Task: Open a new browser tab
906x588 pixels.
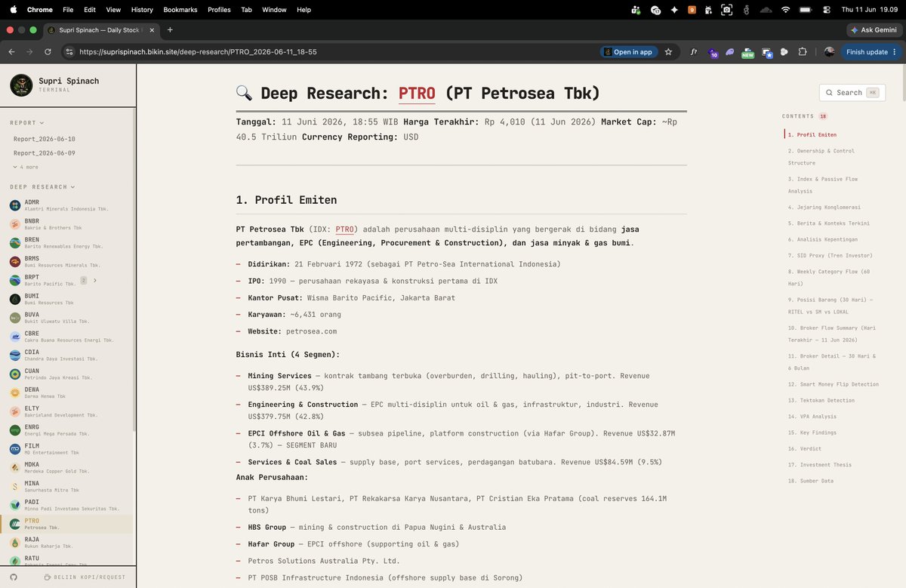Action: tap(170, 29)
